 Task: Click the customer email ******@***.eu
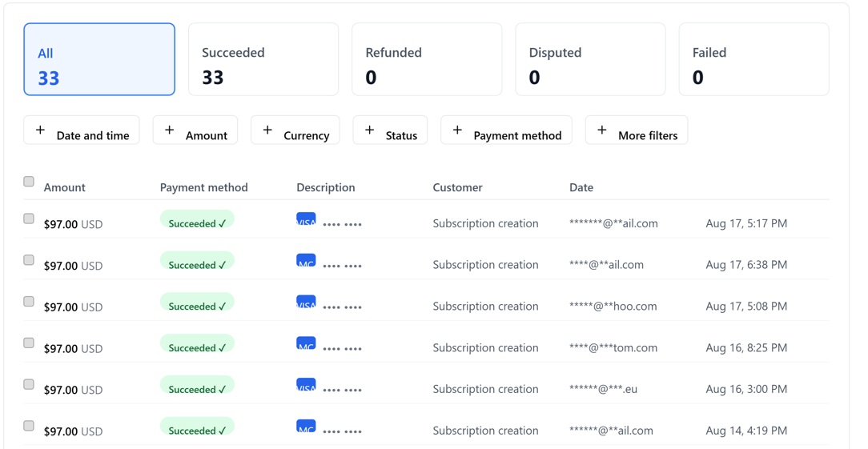point(603,389)
